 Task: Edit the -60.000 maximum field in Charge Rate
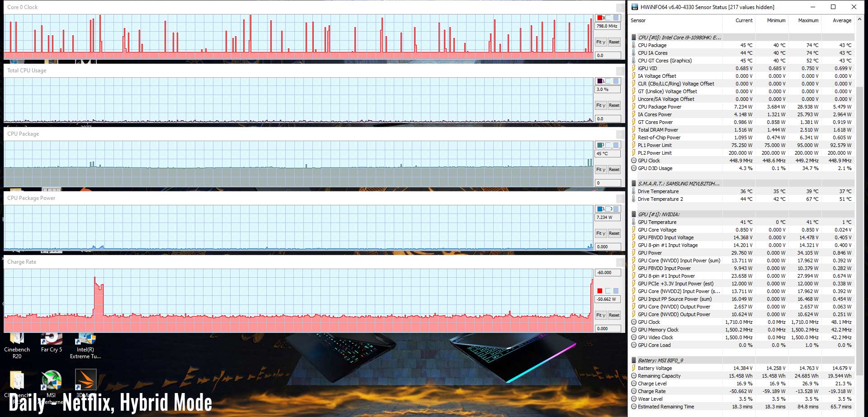tap(607, 273)
